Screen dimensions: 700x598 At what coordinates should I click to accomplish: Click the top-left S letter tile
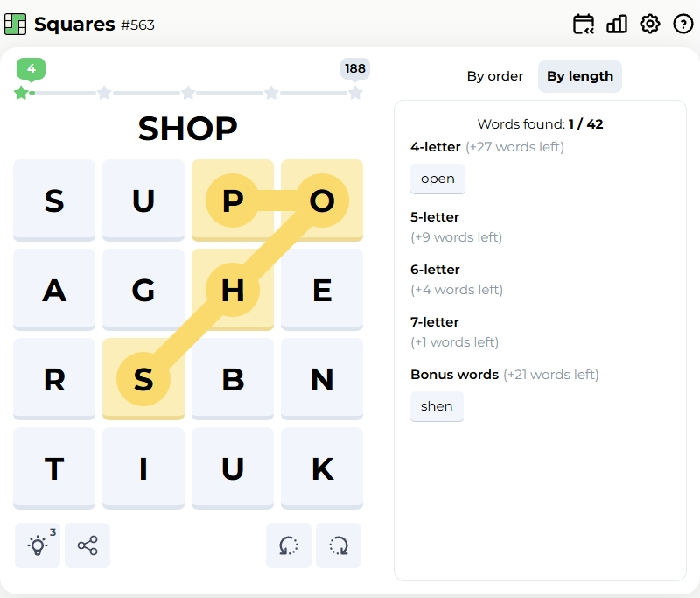(54, 201)
